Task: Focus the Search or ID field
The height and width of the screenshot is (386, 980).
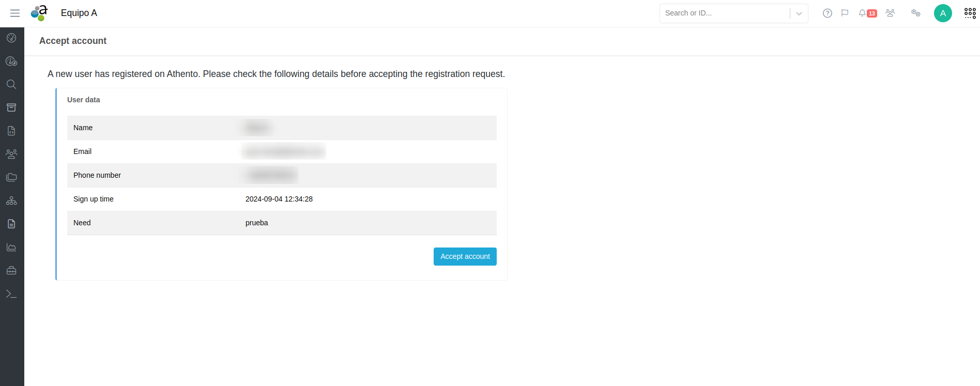Action: (724, 13)
